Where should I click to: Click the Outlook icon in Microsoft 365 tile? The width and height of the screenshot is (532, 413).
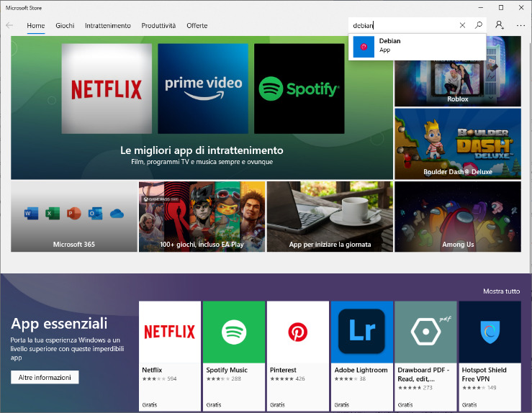(x=95, y=214)
